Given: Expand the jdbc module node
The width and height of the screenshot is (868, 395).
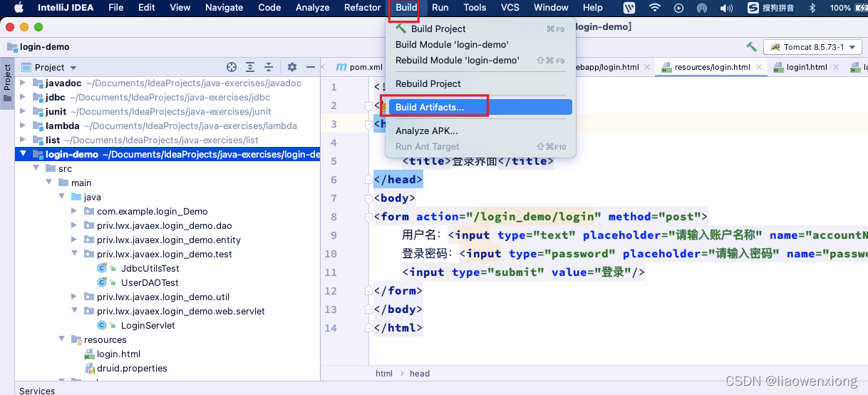Looking at the screenshot, I should [23, 97].
